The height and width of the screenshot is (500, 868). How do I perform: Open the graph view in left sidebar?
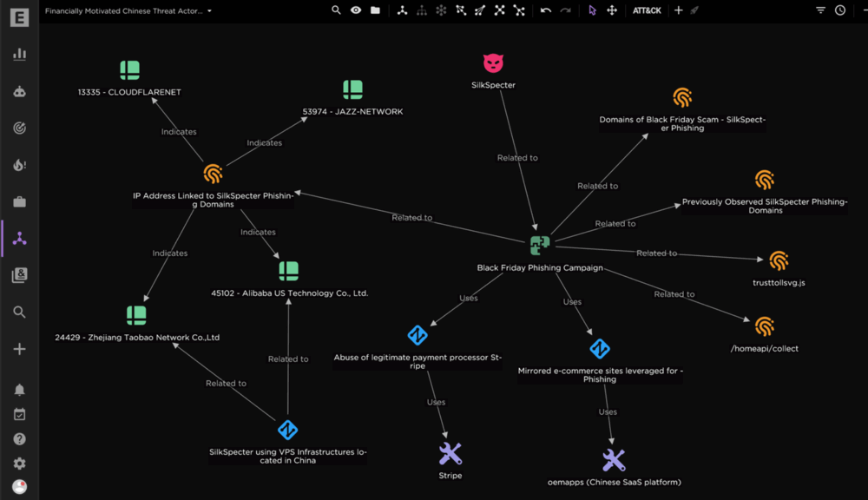point(19,238)
